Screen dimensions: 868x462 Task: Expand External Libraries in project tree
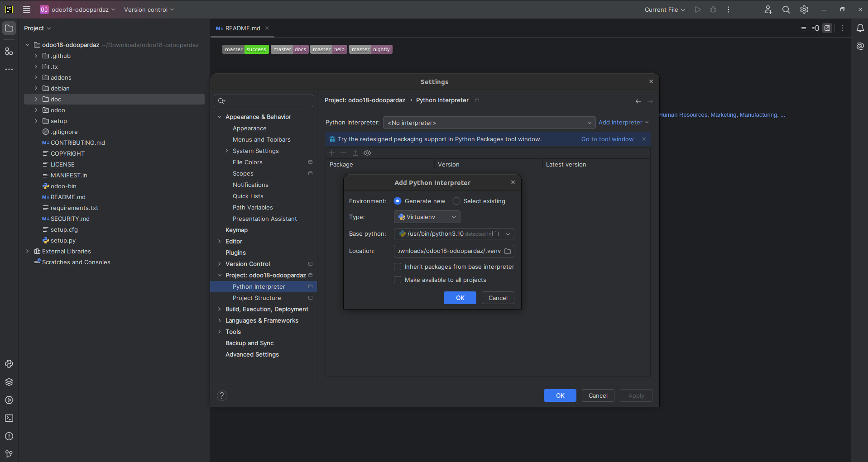pyautogui.click(x=28, y=251)
